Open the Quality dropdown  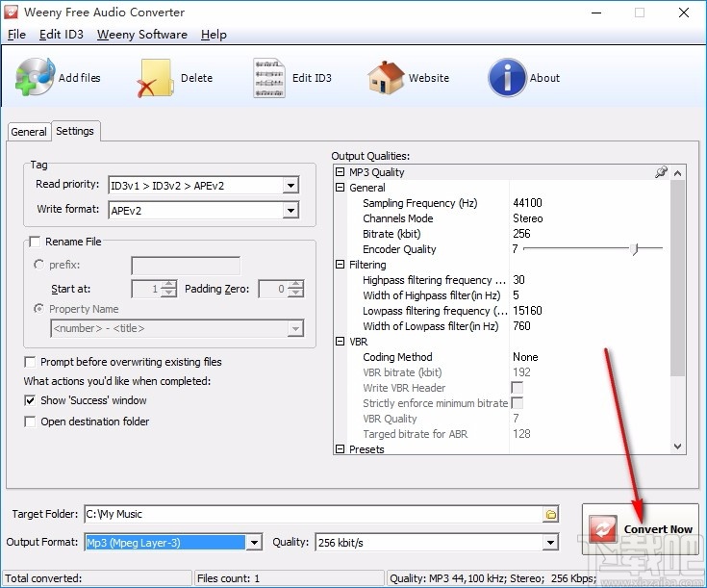[550, 543]
